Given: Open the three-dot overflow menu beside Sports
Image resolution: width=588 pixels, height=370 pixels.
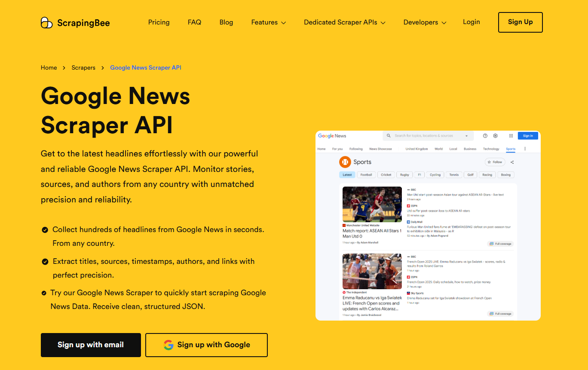Looking at the screenshot, I should point(525,149).
